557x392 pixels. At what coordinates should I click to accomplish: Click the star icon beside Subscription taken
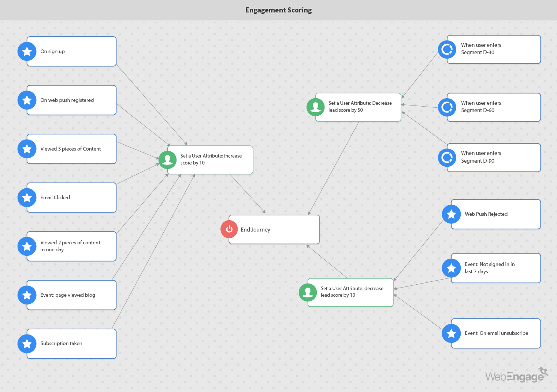pyautogui.click(x=27, y=344)
